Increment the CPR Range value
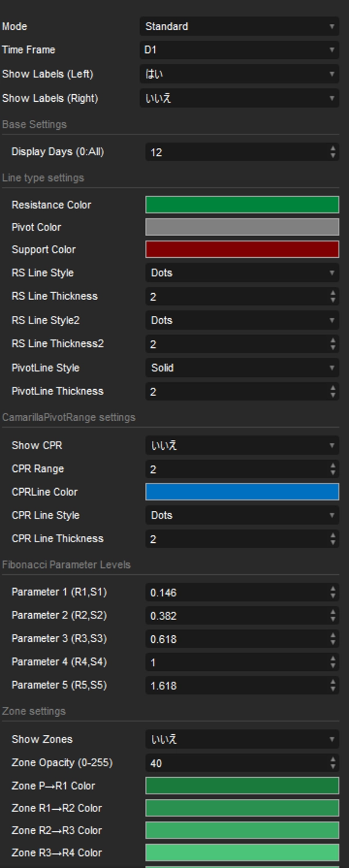This screenshot has width=349, height=868. point(333,465)
